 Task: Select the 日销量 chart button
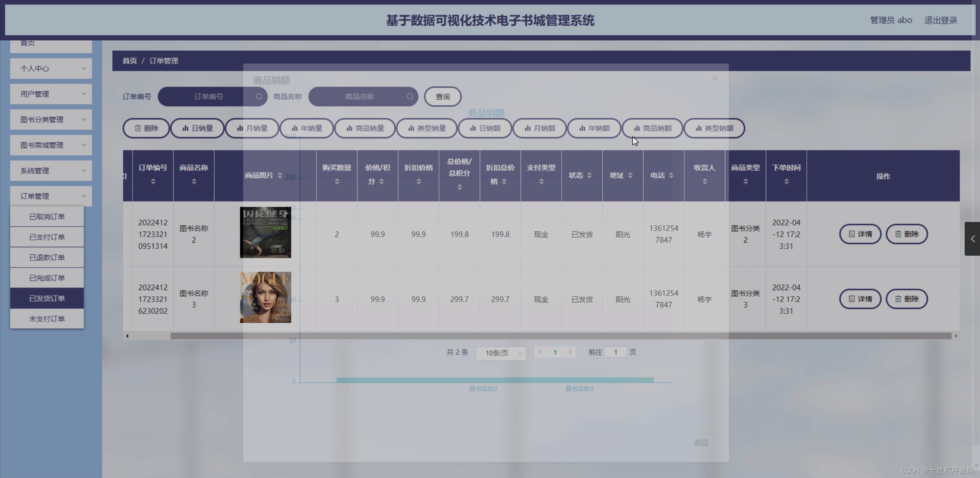pyautogui.click(x=197, y=128)
